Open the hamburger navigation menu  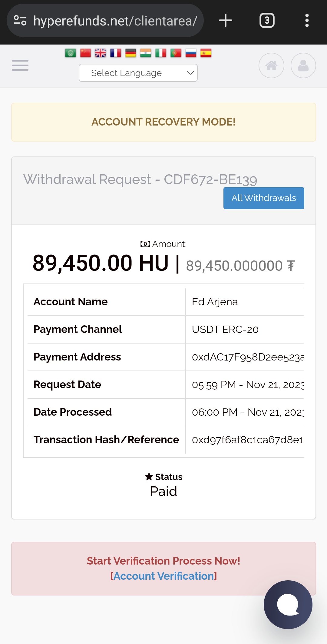click(20, 65)
